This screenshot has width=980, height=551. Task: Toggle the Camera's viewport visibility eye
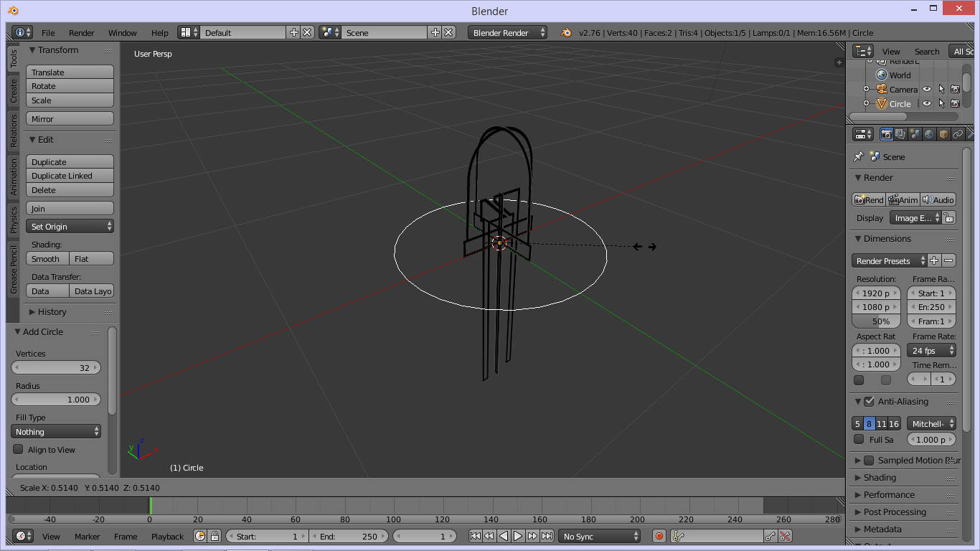pyautogui.click(x=927, y=89)
